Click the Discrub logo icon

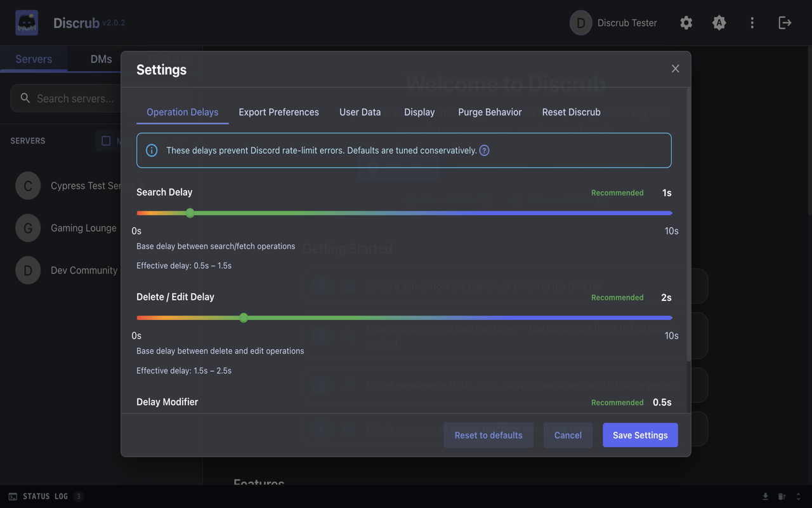click(27, 23)
